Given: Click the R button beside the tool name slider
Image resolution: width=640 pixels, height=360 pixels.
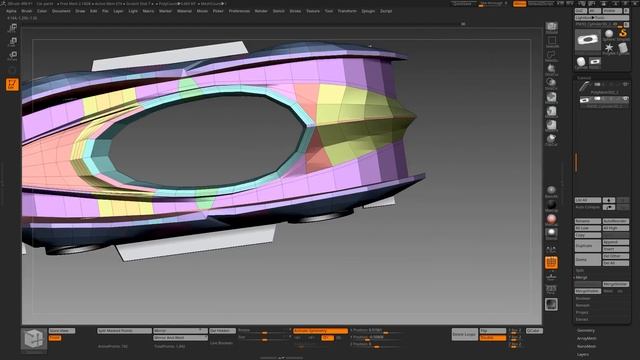Looking at the screenshot, I should (626, 24).
